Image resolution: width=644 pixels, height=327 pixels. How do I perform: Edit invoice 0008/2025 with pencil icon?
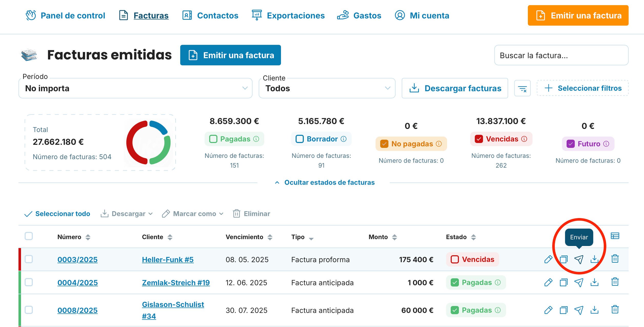548,310
